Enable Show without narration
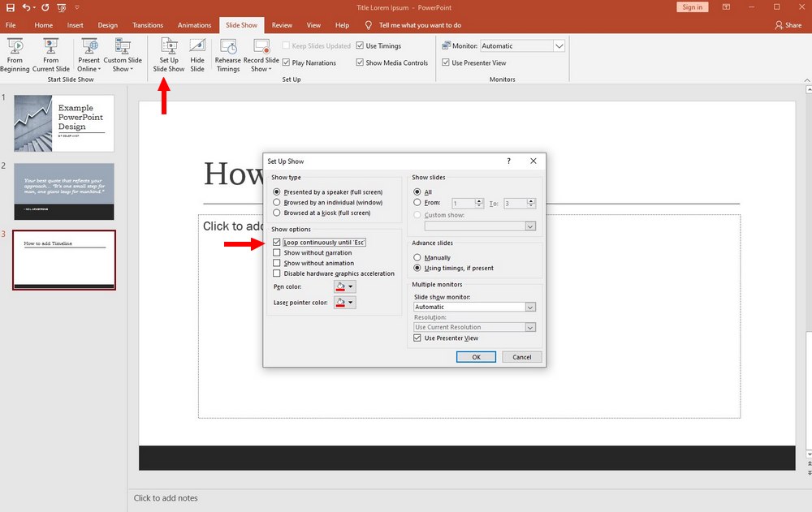Viewport: 812px width, 512px height. 277,252
